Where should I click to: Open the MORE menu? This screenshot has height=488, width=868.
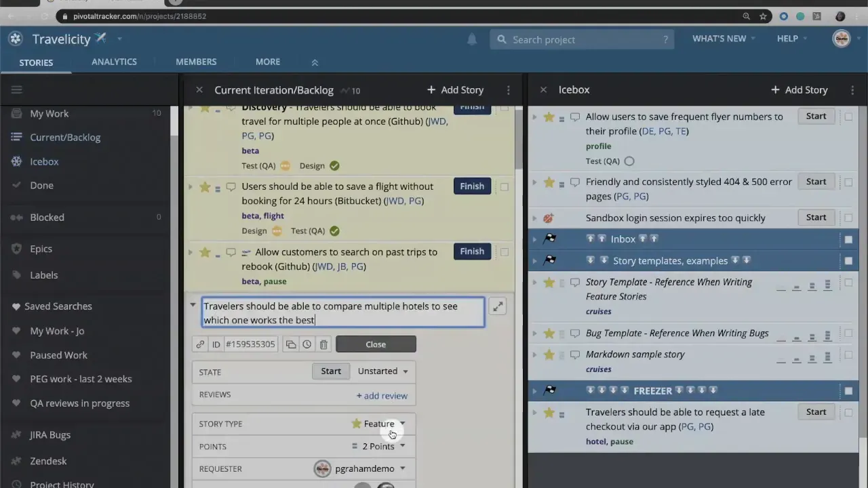click(x=267, y=62)
